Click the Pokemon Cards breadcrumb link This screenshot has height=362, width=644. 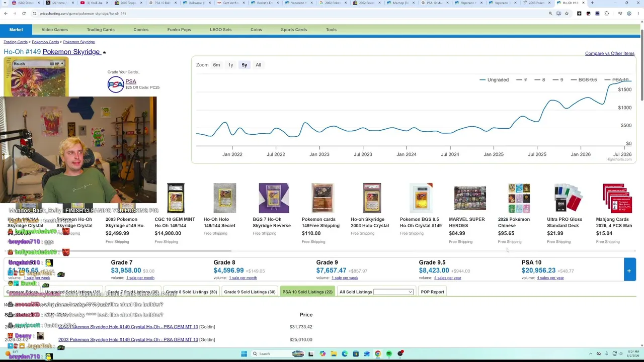tap(45, 42)
